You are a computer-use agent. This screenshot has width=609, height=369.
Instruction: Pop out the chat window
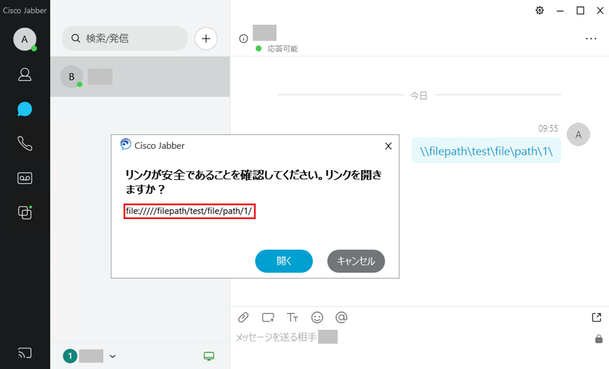[597, 317]
